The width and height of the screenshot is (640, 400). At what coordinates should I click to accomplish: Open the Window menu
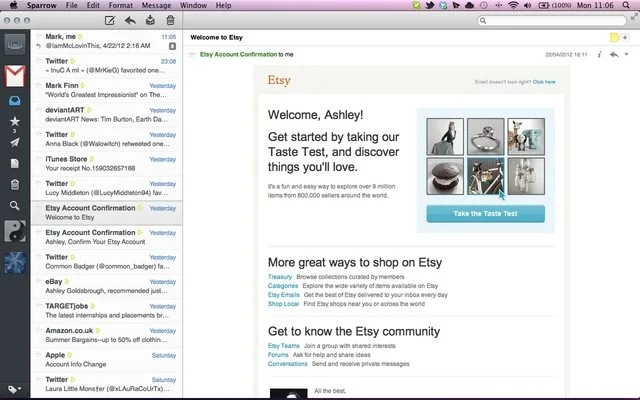(x=193, y=5)
